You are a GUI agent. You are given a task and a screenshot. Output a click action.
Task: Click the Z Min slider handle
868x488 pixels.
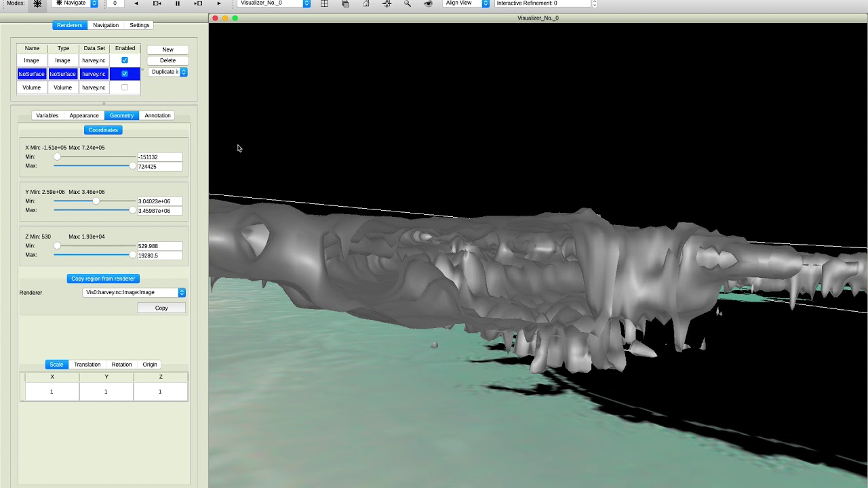[57, 246]
